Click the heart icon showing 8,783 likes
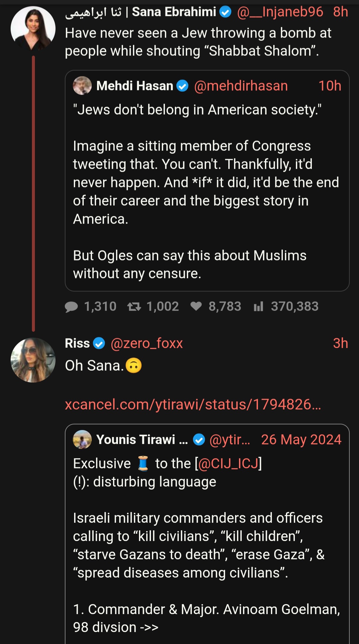The width and height of the screenshot is (359, 644). point(196,306)
